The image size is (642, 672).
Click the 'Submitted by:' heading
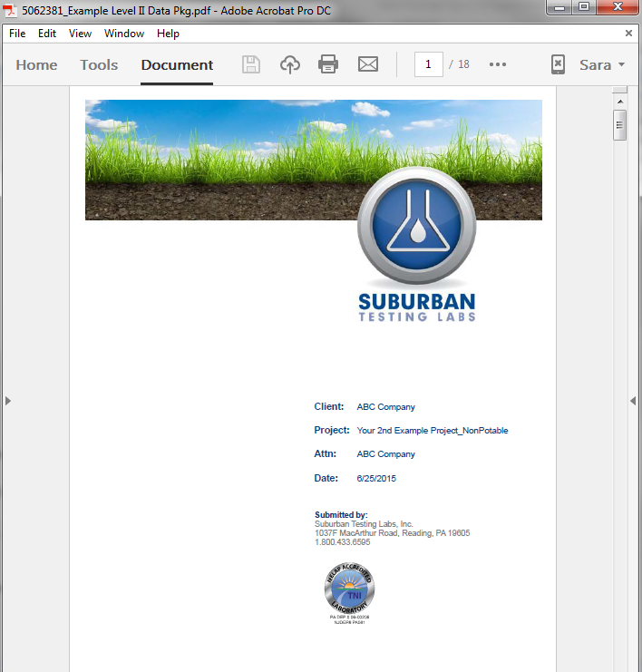point(341,515)
